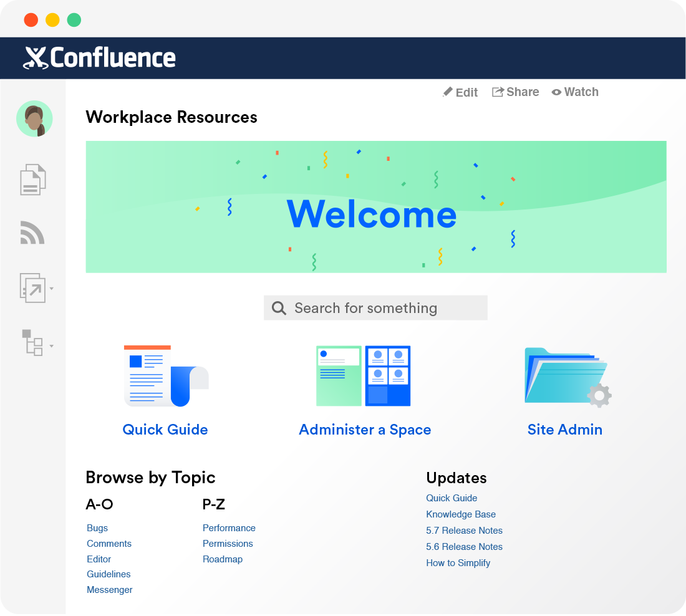Open the shortcuts icon in the sidebar
The height and width of the screenshot is (616, 686).
click(x=32, y=289)
